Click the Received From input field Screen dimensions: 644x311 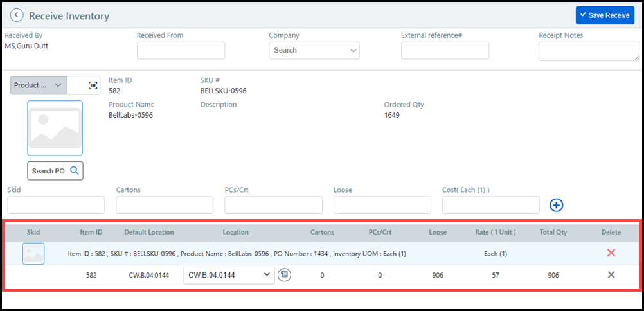[x=181, y=50]
